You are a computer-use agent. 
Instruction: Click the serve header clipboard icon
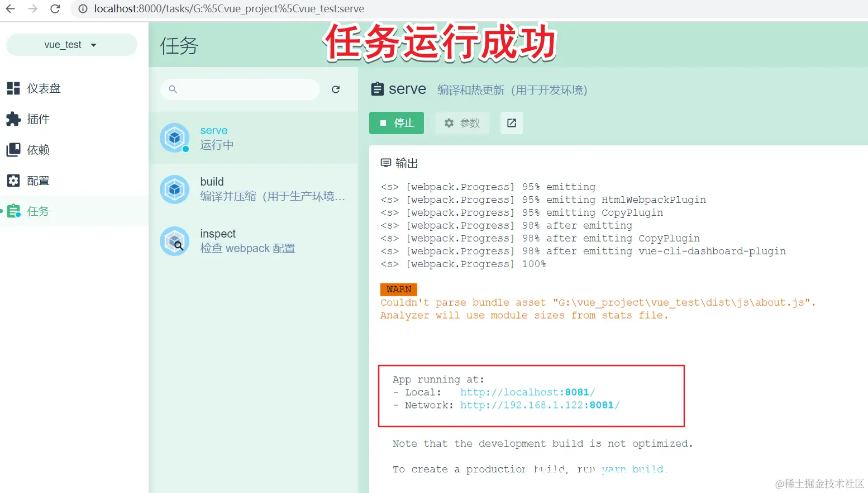click(378, 89)
